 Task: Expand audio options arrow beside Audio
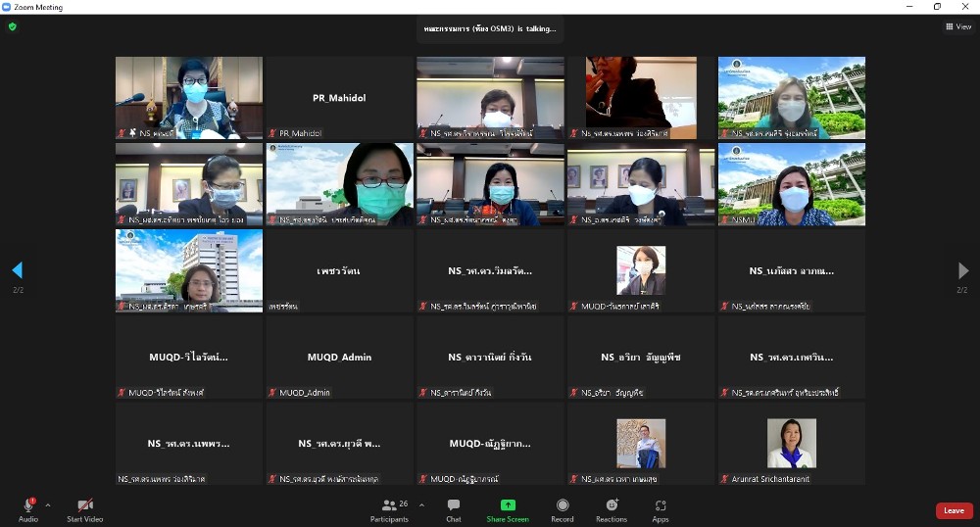[48, 505]
